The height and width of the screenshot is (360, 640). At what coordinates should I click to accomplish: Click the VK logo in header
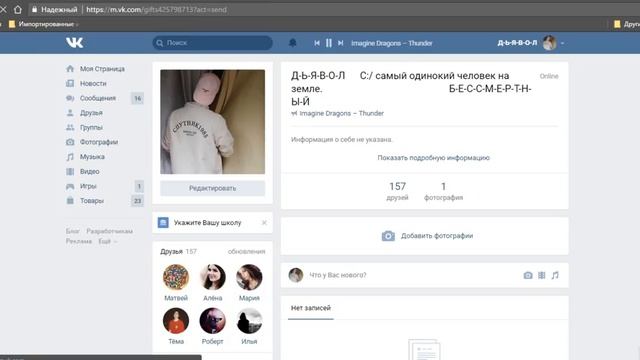click(x=75, y=42)
